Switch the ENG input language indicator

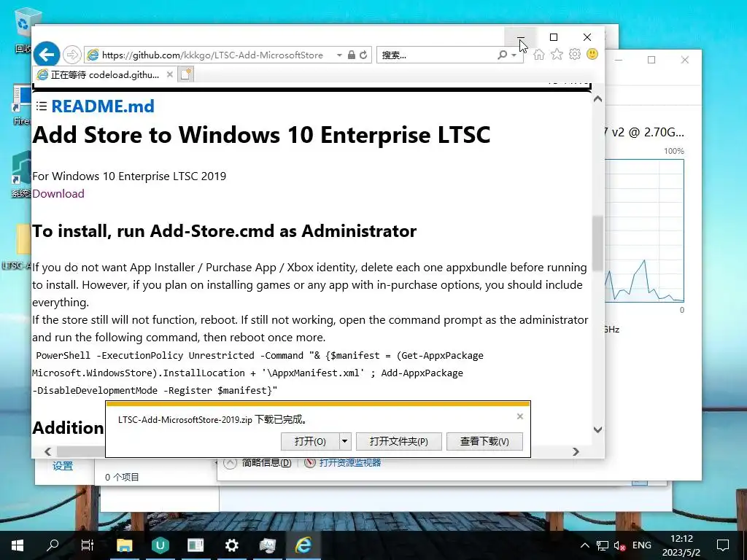point(642,545)
